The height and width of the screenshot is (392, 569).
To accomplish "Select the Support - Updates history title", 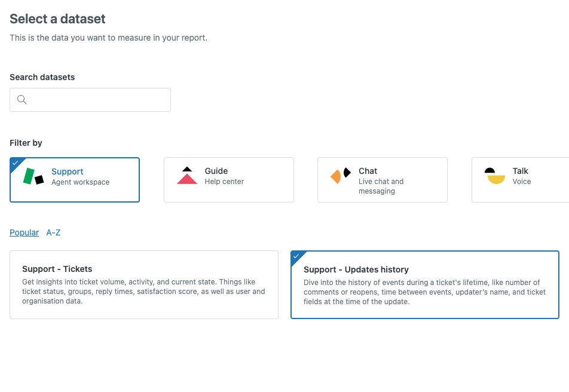I will (x=356, y=269).
